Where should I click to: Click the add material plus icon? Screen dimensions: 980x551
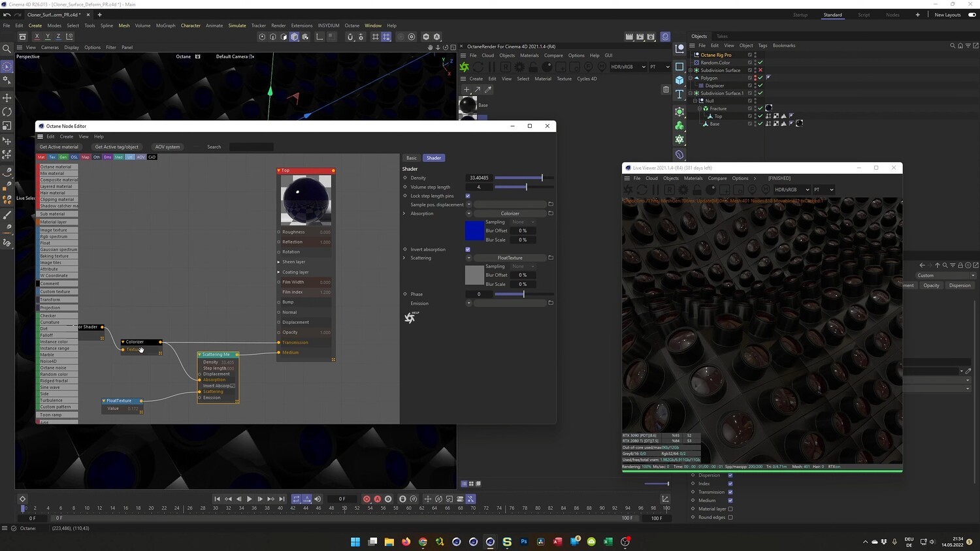466,89
